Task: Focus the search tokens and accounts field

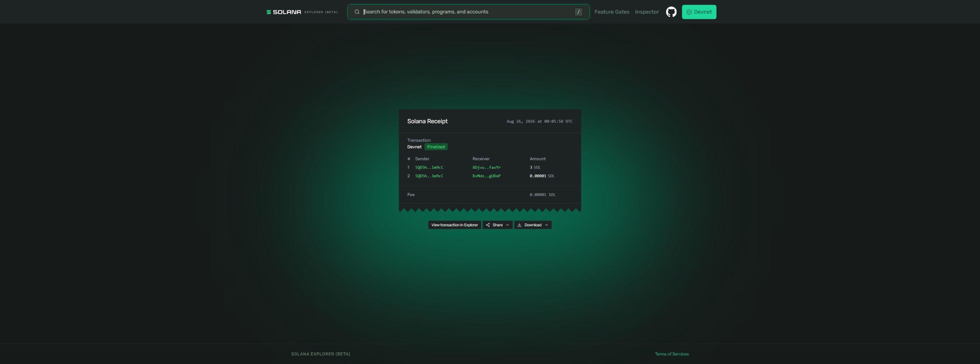Action: [x=468, y=12]
